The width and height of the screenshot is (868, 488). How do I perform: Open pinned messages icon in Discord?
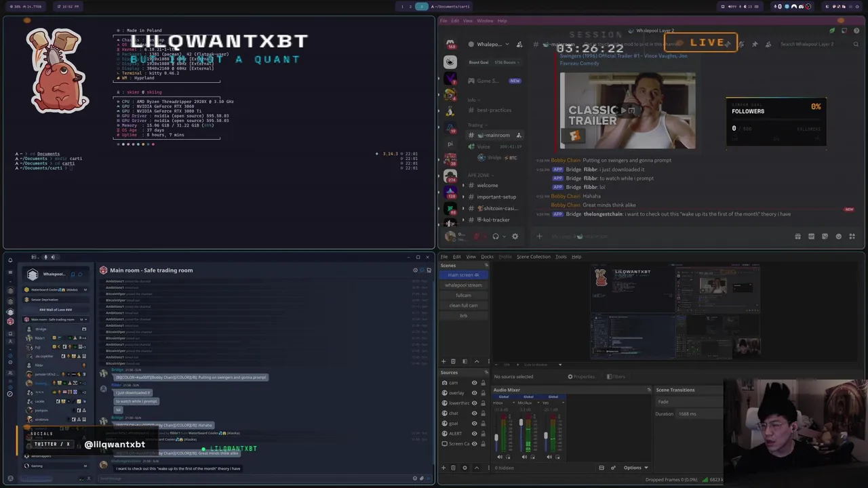(754, 45)
